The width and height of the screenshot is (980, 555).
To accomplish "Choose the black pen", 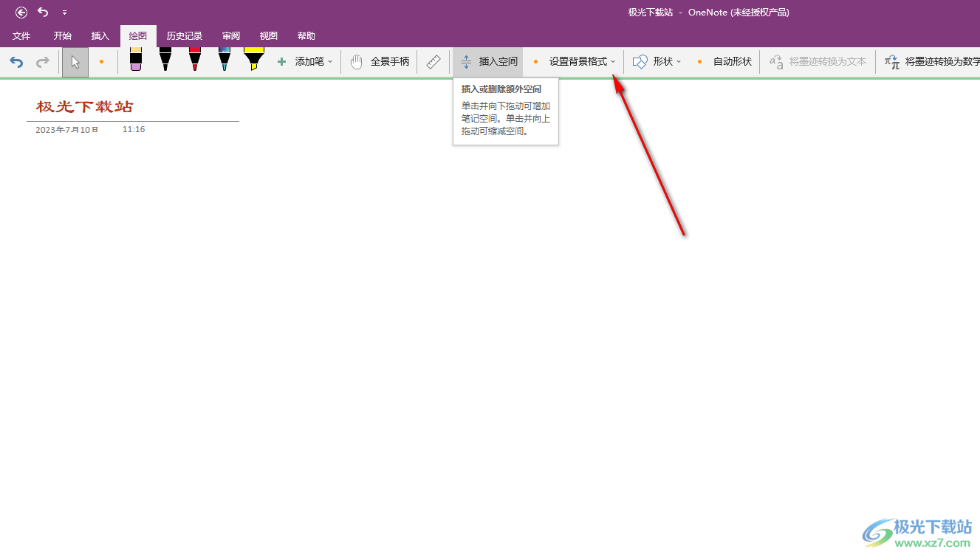I will pos(165,60).
